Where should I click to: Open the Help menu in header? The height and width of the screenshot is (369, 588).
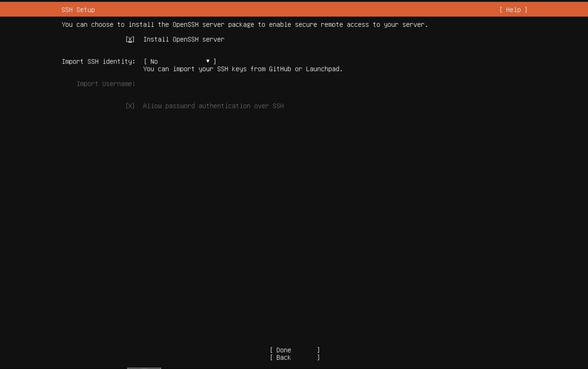[x=514, y=10]
